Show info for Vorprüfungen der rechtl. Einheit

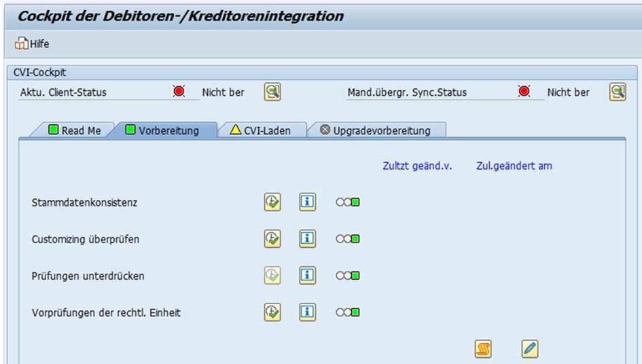[x=307, y=312]
